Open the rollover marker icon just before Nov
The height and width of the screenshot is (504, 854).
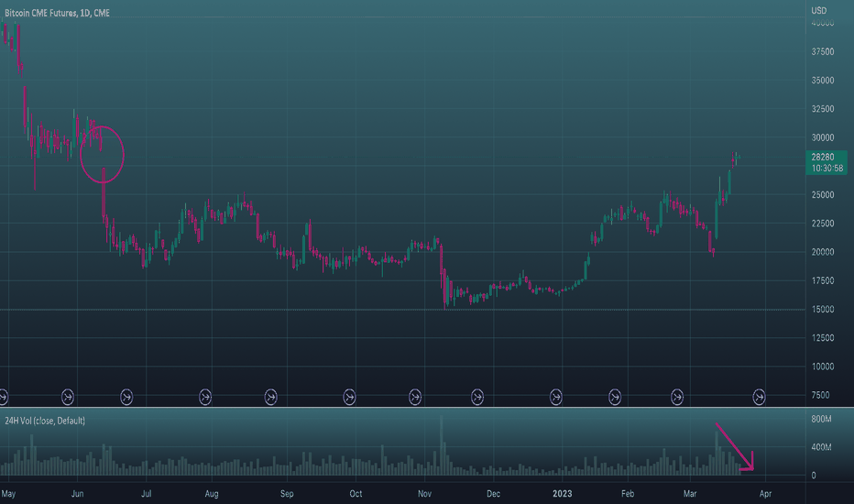415,397
